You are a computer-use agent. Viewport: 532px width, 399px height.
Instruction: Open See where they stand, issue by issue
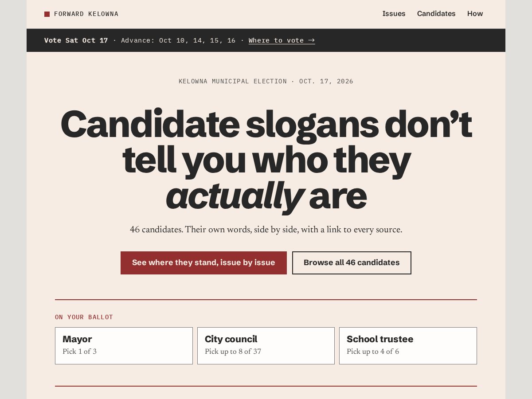click(x=203, y=263)
